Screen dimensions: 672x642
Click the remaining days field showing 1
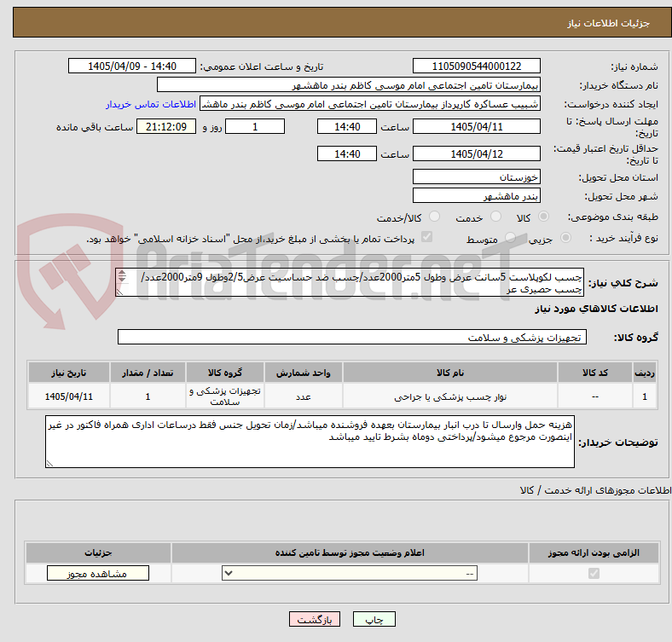coord(255,127)
